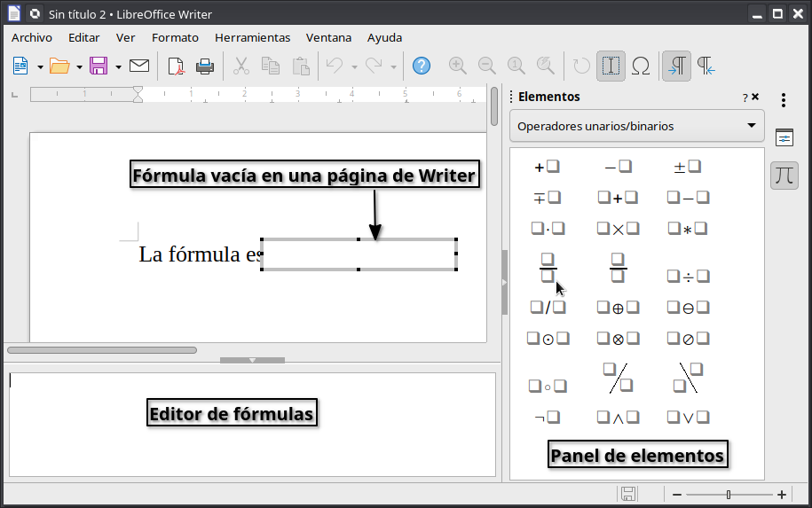Insert the minus sign operator
The image size is (812, 508).
[618, 167]
